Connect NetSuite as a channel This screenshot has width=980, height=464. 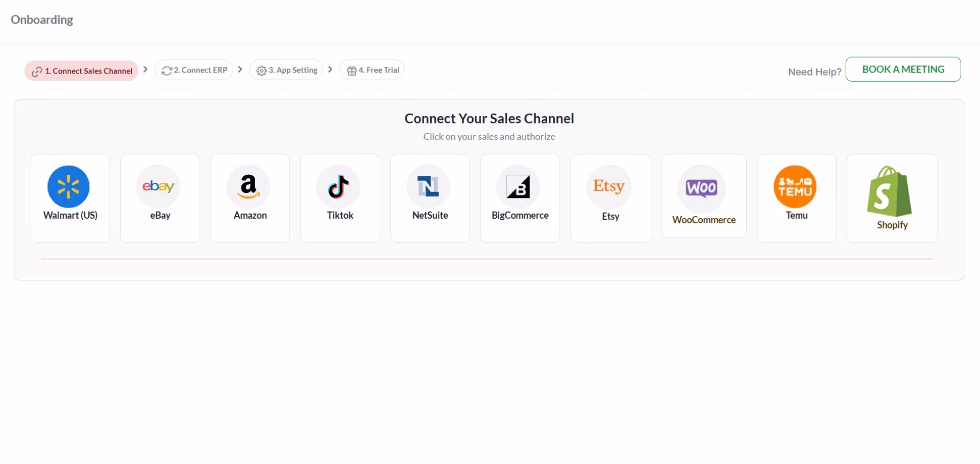(429, 198)
